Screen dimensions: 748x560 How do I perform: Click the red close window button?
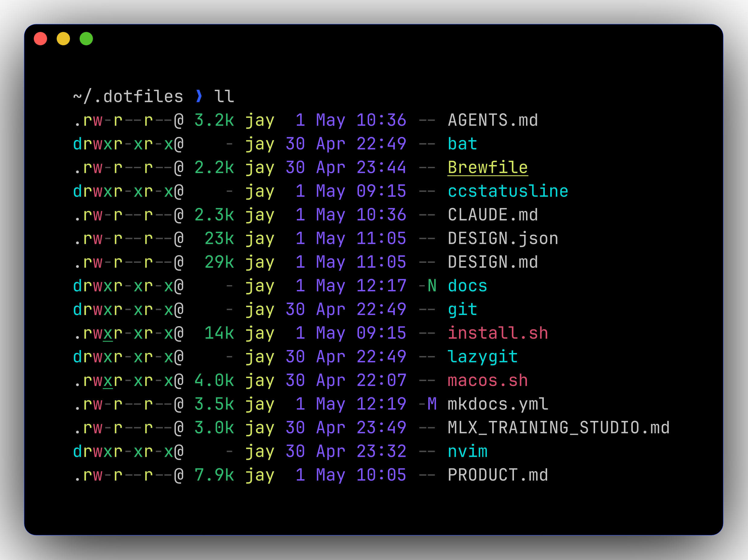pyautogui.click(x=41, y=39)
